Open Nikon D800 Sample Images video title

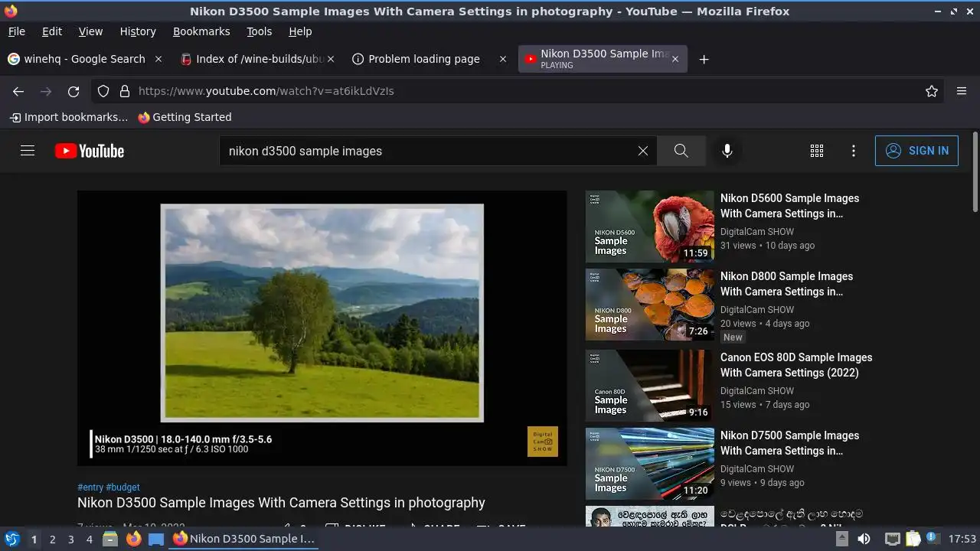(x=786, y=284)
